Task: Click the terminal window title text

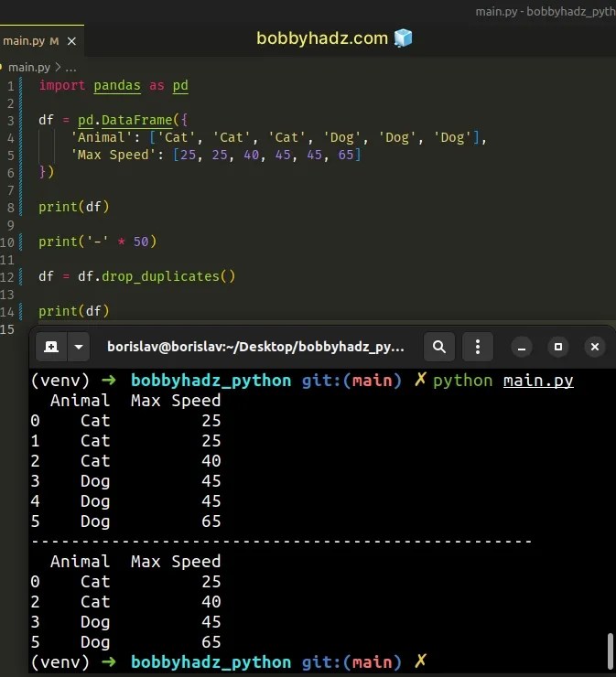Action: click(x=255, y=347)
